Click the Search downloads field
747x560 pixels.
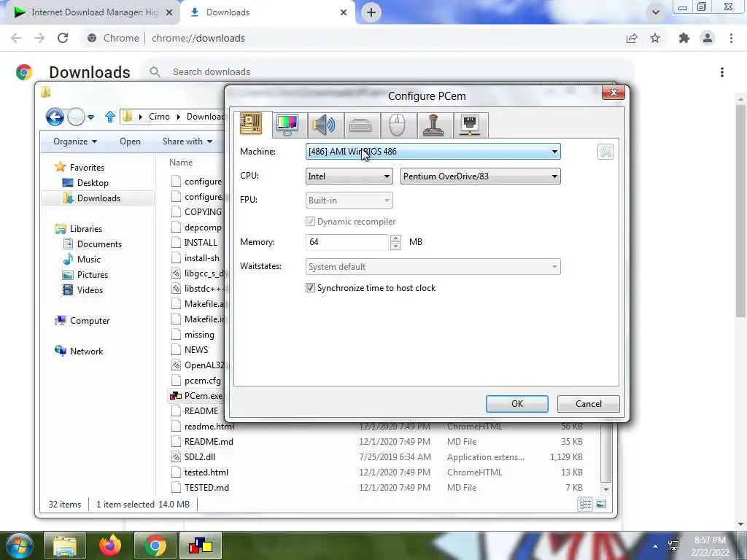pyautogui.click(x=388, y=72)
